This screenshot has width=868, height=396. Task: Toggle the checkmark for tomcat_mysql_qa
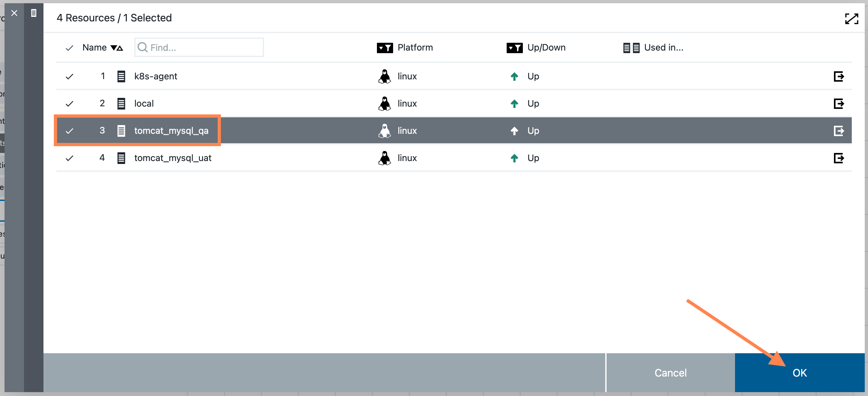(69, 131)
